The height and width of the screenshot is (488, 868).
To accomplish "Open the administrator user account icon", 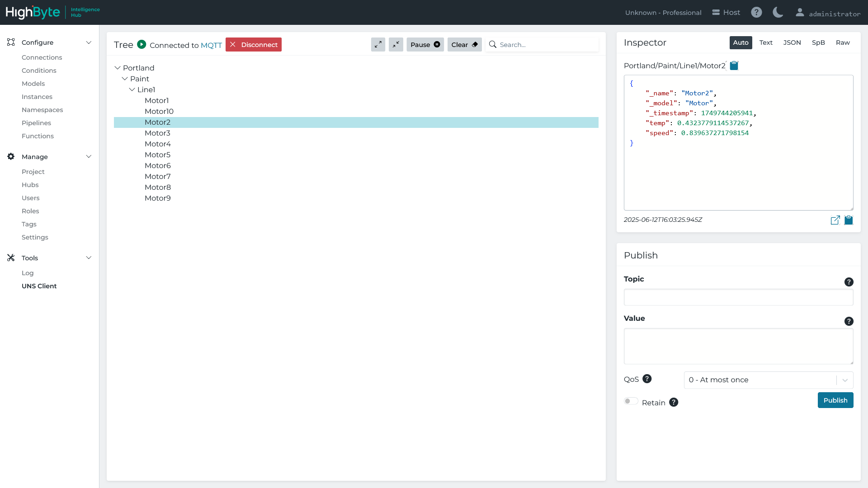I will [x=800, y=12].
